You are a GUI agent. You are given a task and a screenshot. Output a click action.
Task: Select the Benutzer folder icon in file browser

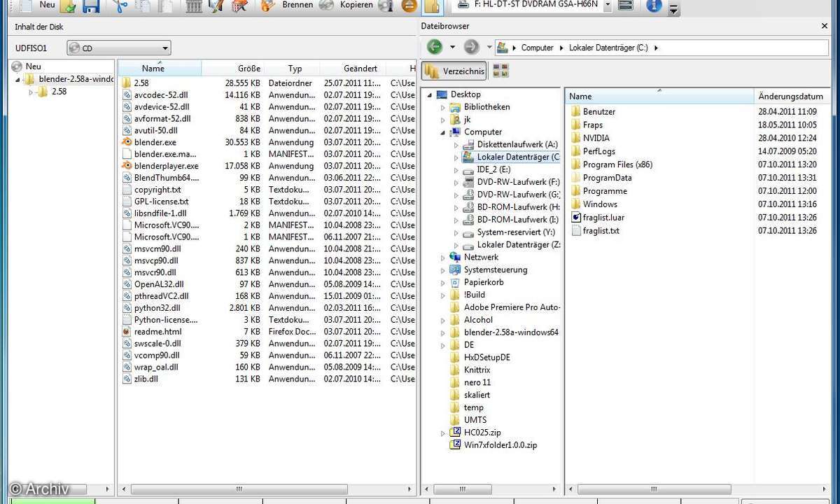576,111
